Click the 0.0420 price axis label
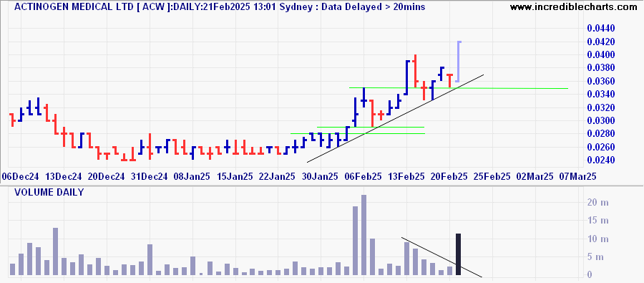Viewport: 644px width, 283px height. (x=601, y=42)
